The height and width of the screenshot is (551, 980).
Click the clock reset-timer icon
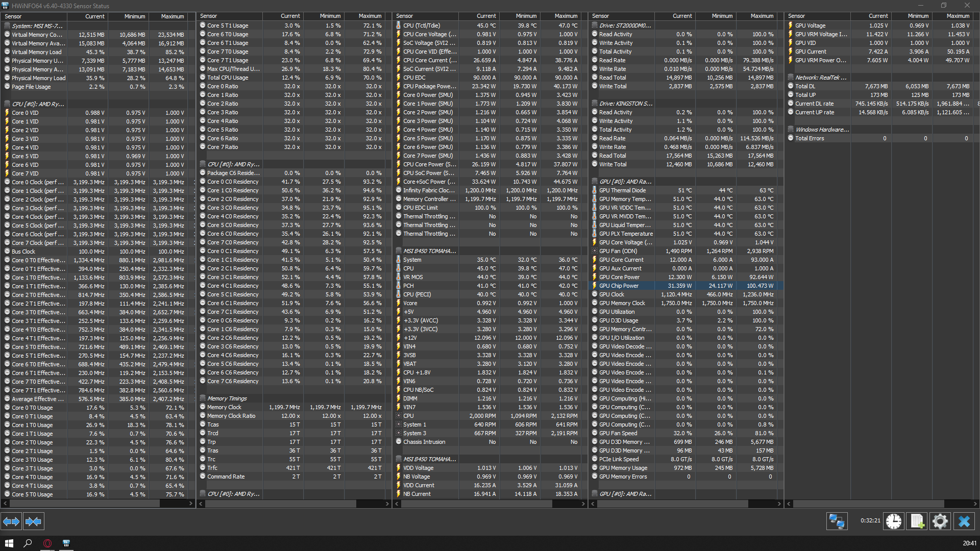tap(894, 521)
